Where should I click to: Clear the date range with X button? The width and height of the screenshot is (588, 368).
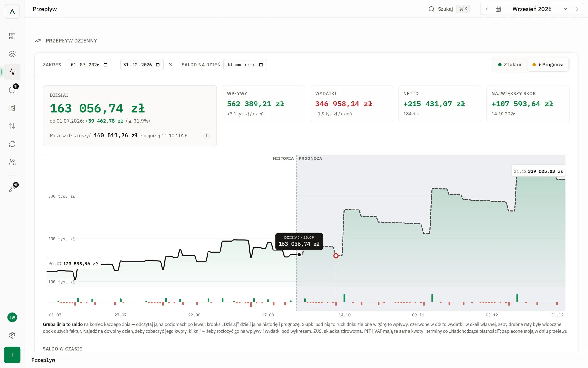(171, 65)
